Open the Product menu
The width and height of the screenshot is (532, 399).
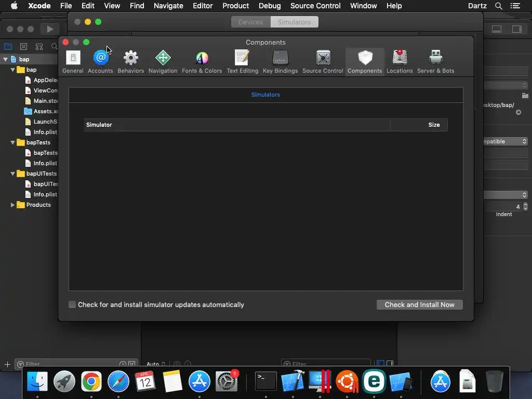point(235,6)
